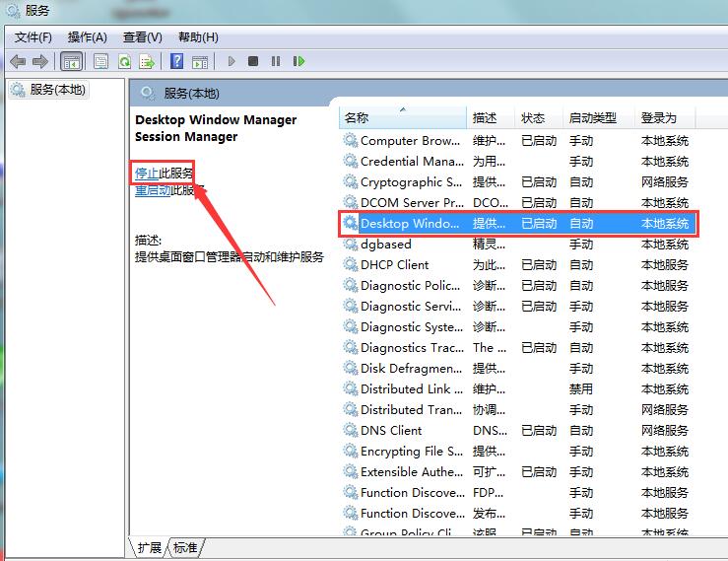The width and height of the screenshot is (728, 561).
Task: Click gear icon beside Computer Brow...
Action: coord(350,140)
